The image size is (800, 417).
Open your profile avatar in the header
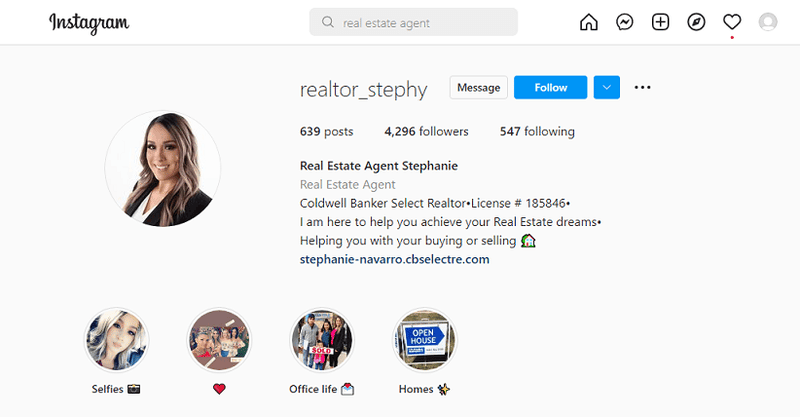point(767,22)
